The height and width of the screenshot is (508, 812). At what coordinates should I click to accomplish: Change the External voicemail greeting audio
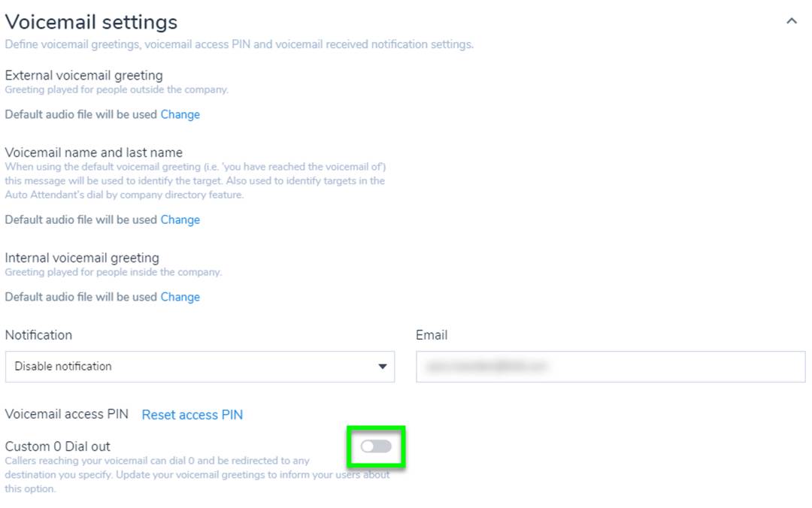click(180, 115)
